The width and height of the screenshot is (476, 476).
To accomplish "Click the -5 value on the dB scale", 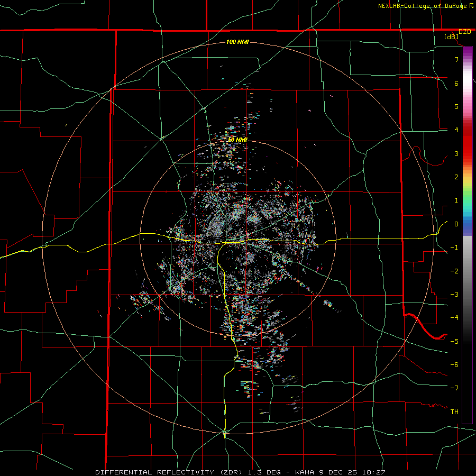I will tap(454, 342).
